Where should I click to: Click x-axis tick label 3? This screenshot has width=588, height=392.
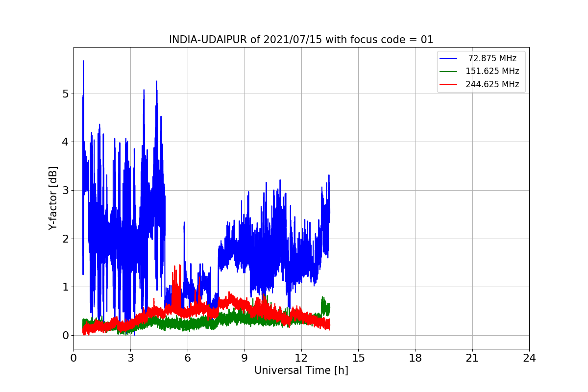(130, 358)
